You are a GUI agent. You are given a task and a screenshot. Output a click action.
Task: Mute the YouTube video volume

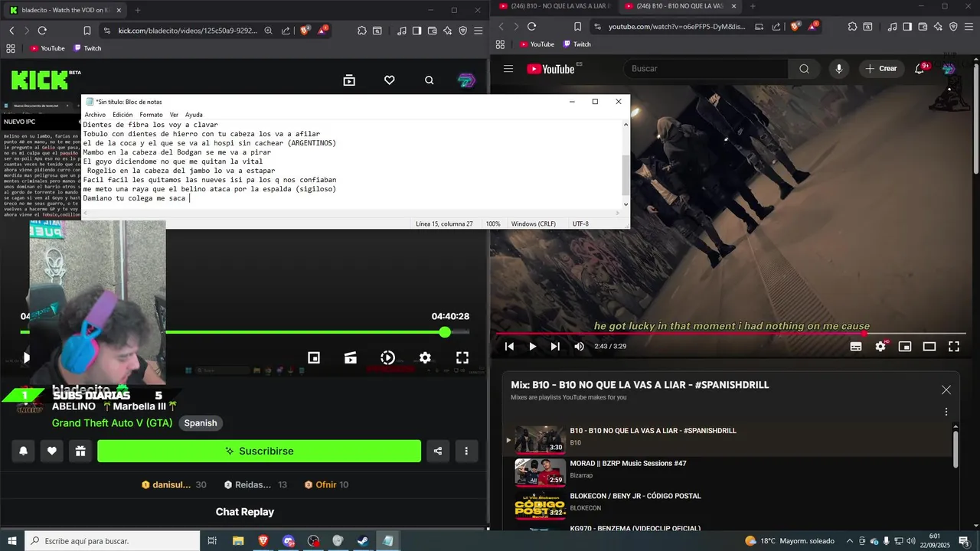[x=579, y=347]
